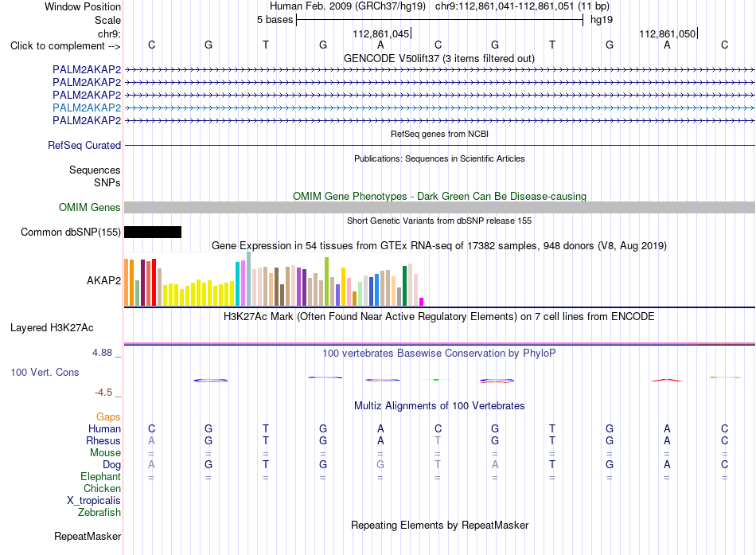Click the dark green bar in AKAP2 chart
Screen dimensions: 756x555
404,286
